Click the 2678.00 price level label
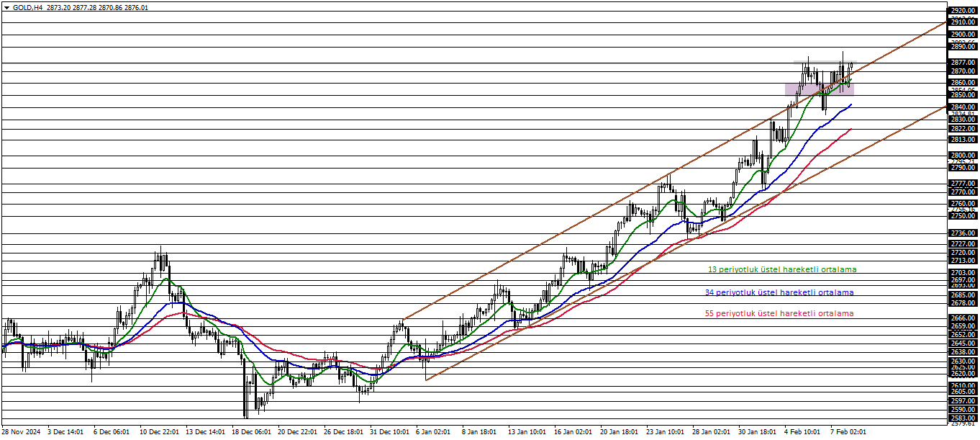Image resolution: width=980 pixels, height=440 pixels. pyautogui.click(x=963, y=303)
